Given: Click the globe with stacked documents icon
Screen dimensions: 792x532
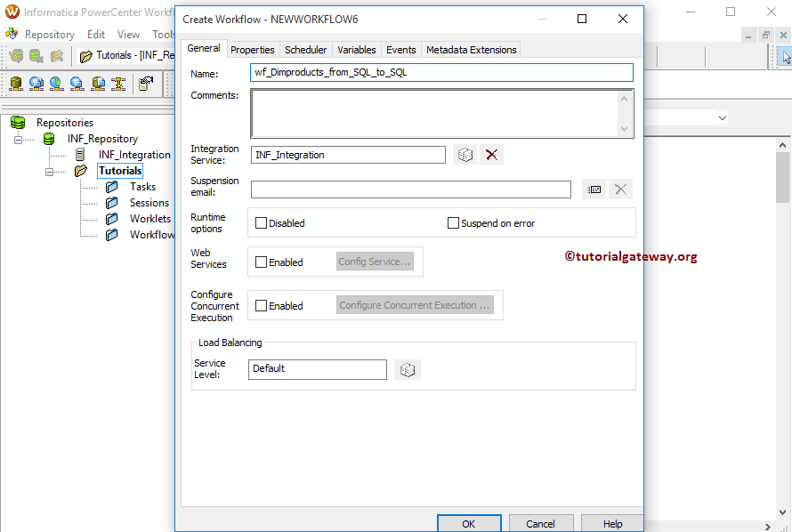Looking at the screenshot, I should click(36, 84).
